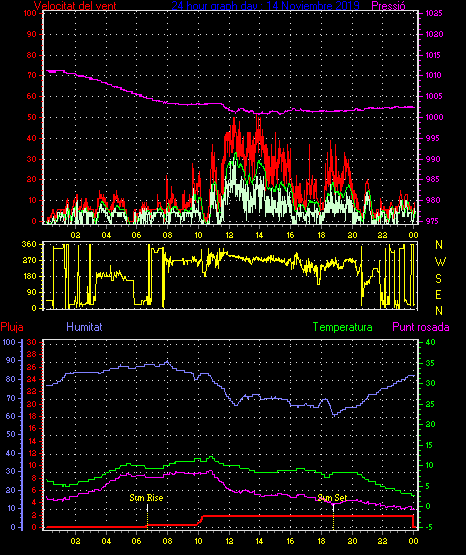Click pressure axis value 980
466x555 pixels.
pyautogui.click(x=432, y=200)
